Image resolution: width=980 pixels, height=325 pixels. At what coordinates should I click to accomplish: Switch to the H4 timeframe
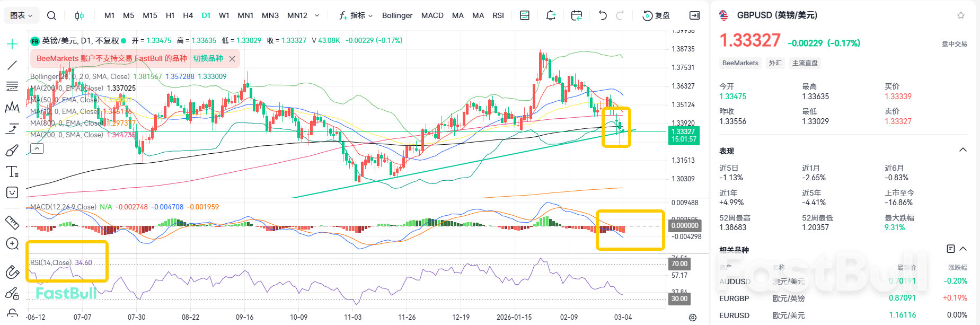pos(188,15)
